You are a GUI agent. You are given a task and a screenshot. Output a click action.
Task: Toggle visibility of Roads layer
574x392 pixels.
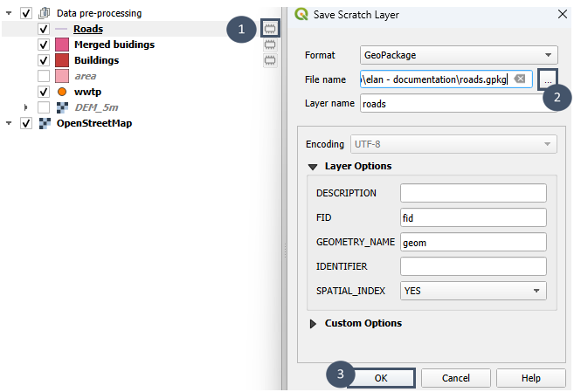[44, 29]
